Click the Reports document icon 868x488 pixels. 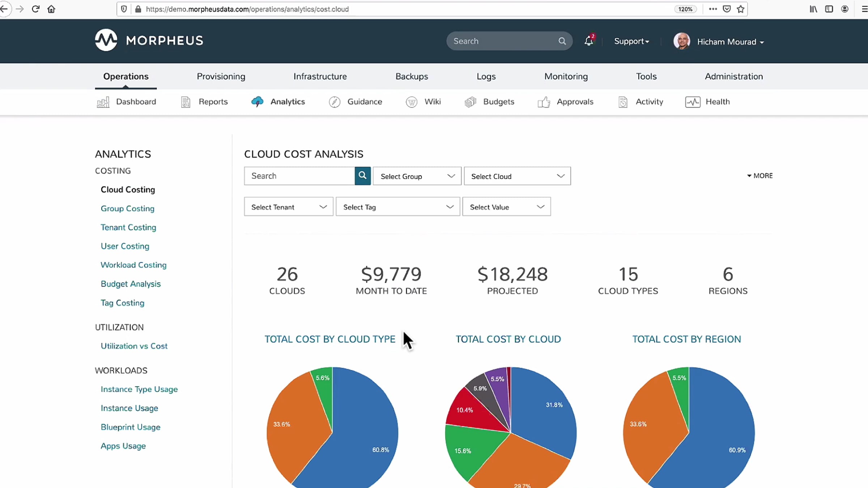(x=186, y=102)
